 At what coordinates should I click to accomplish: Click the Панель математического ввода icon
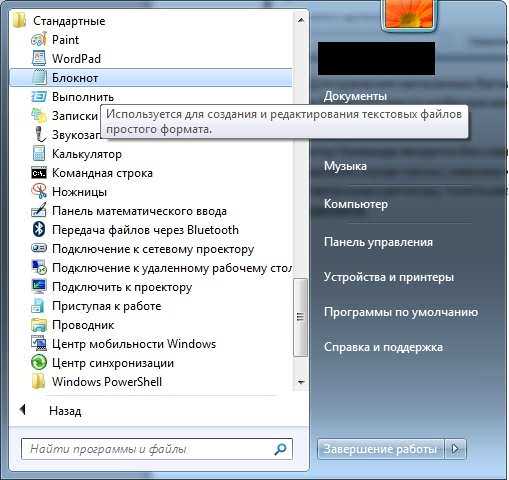point(39,211)
